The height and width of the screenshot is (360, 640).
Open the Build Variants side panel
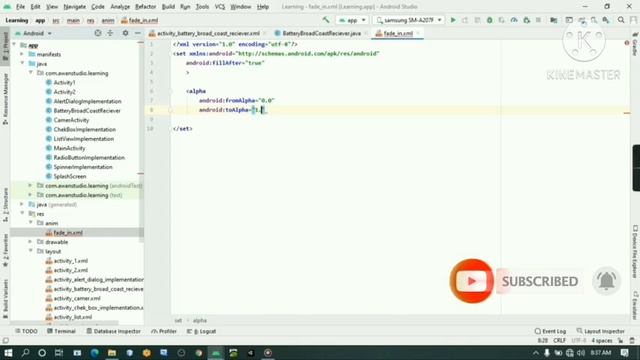pos(5,298)
